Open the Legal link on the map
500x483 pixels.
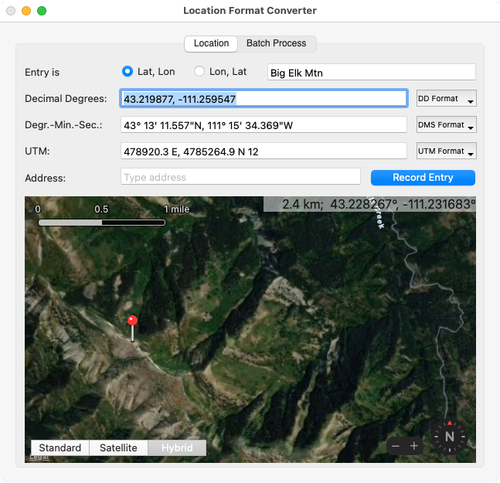(39, 458)
